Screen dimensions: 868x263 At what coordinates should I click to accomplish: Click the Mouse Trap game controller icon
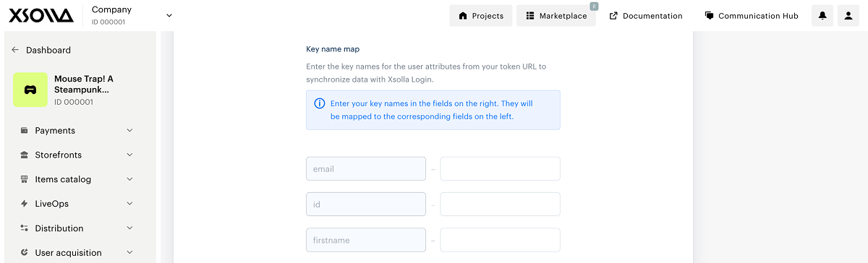(x=30, y=90)
